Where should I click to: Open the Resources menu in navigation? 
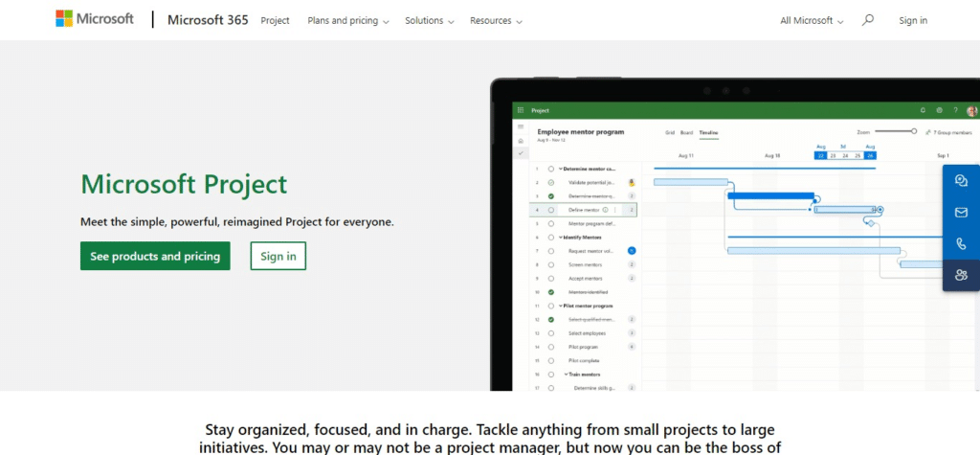[x=496, y=20]
